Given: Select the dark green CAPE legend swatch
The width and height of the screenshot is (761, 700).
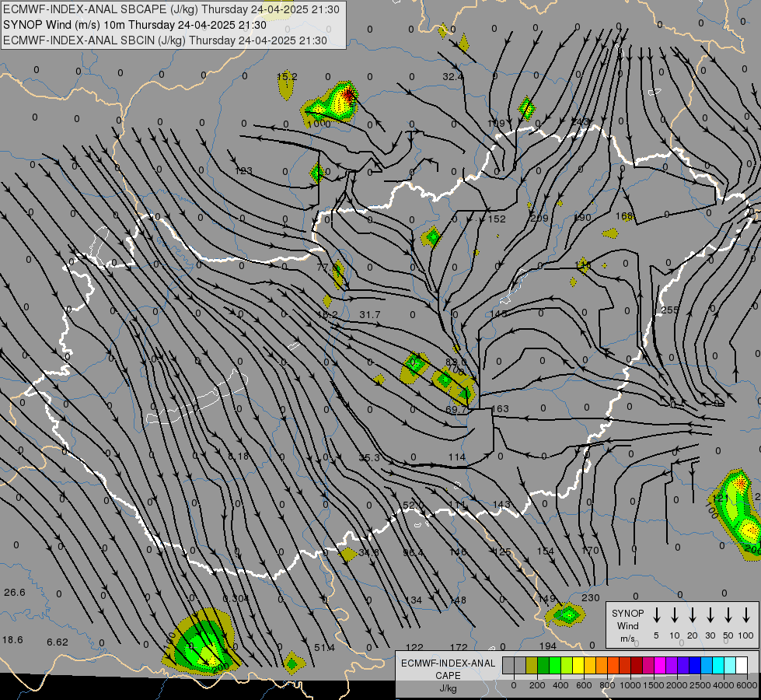Looking at the screenshot, I should tap(543, 666).
